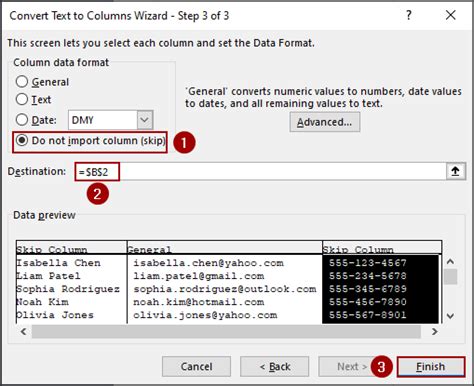Viewport: 474px width, 386px height.
Task: Click Sophia Rodriguez in the preview
Action: [x=68, y=289]
